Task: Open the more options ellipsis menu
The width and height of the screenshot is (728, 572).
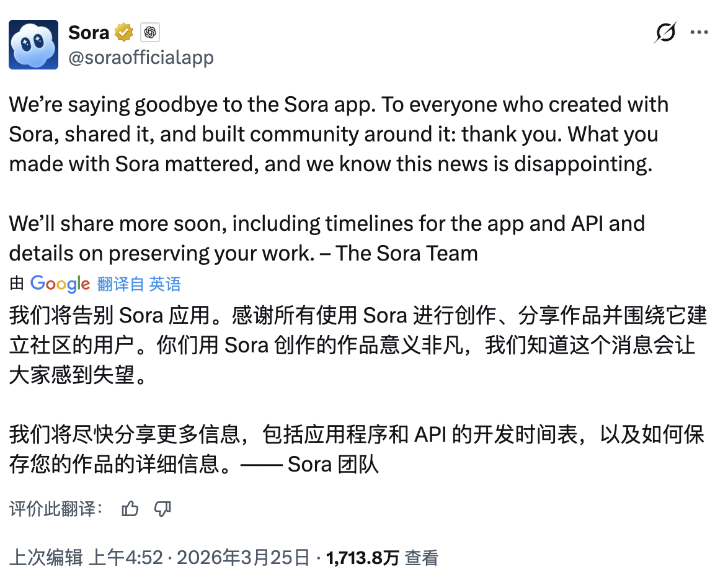Action: click(699, 32)
